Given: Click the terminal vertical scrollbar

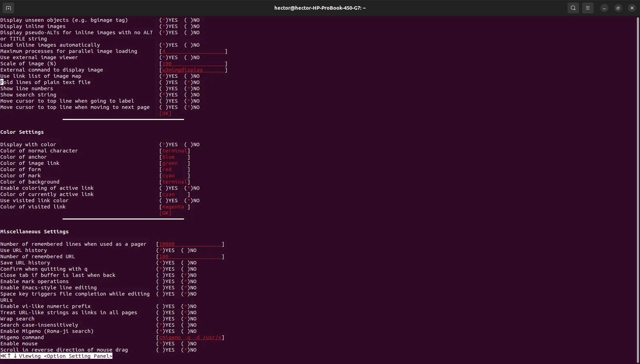Looking at the screenshot, I should [638, 189].
